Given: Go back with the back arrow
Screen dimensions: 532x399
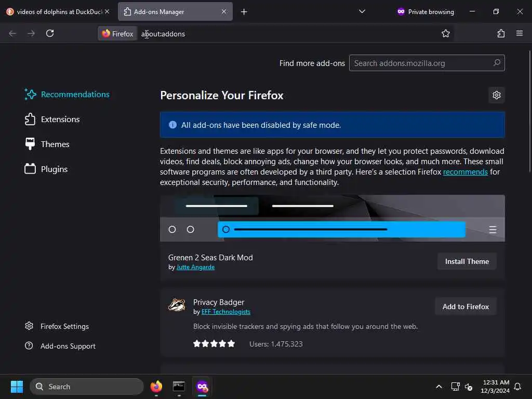Looking at the screenshot, I should coord(12,33).
